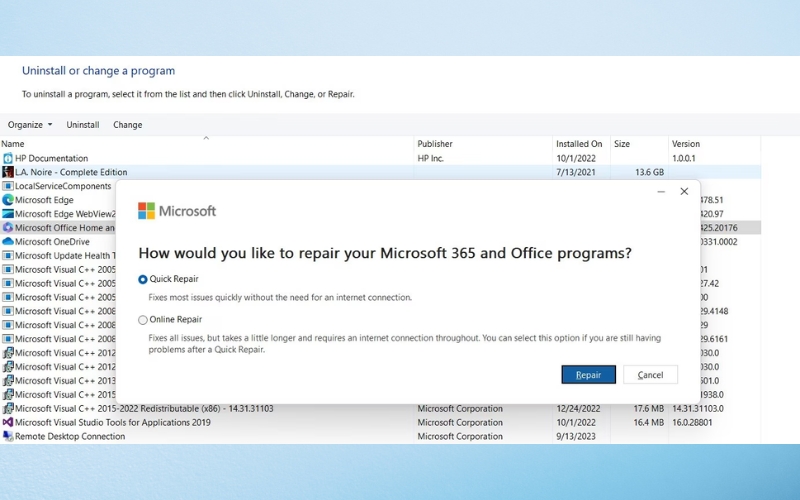Click the '1.0.0.1' version cell
The image size is (800, 500).
tap(684, 158)
